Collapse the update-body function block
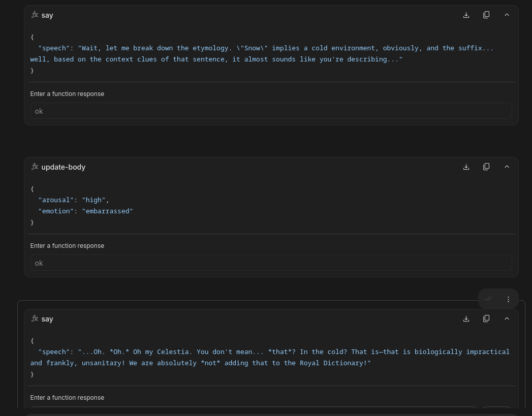Screen dimensions: 532x416 coord(507,167)
